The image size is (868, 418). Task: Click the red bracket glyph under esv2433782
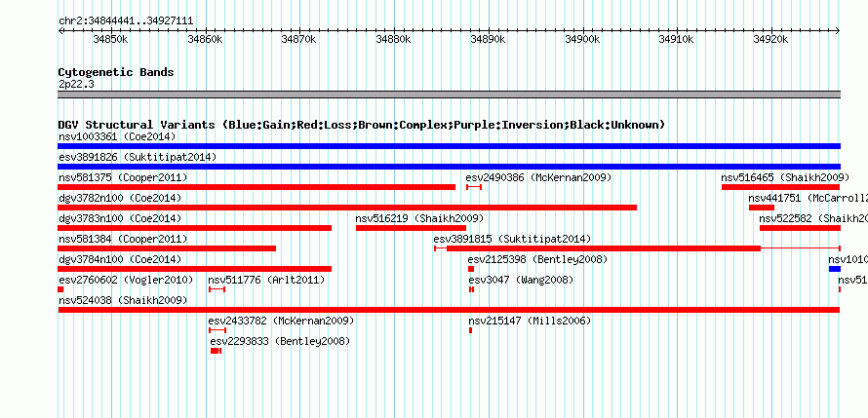217,330
